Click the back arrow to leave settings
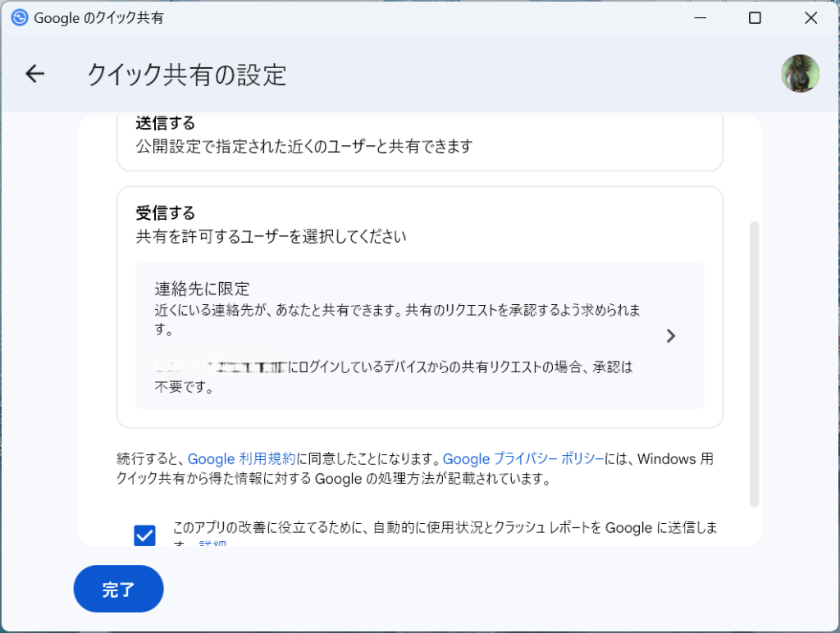This screenshot has width=840, height=633. 34,74
